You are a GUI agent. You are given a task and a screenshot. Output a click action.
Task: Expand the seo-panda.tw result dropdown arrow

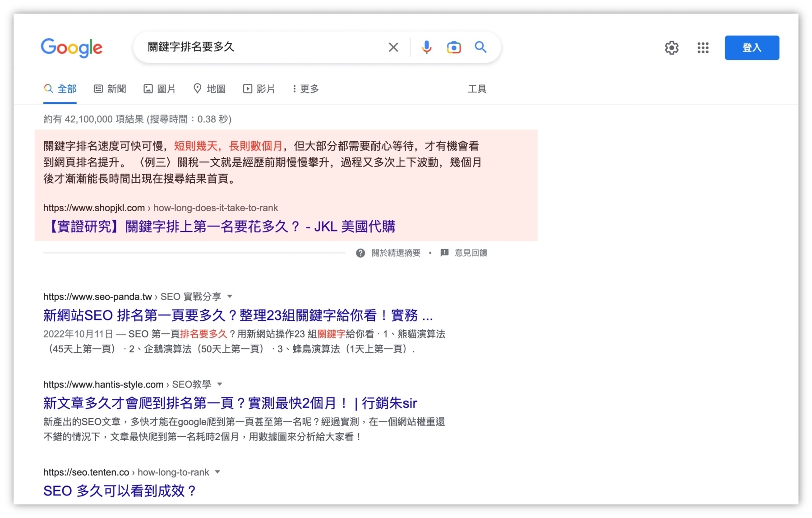[x=230, y=296]
